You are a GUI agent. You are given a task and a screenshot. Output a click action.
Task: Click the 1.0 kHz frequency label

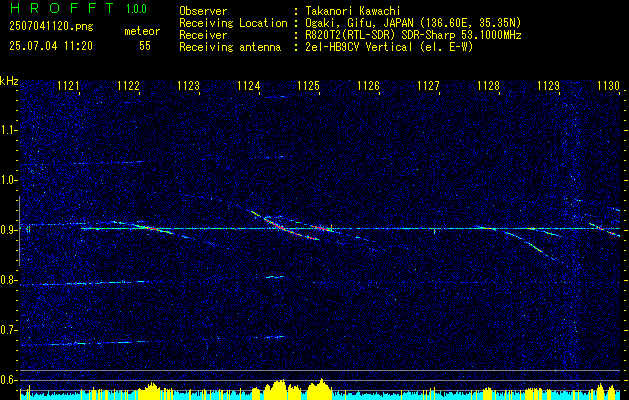(x=9, y=180)
